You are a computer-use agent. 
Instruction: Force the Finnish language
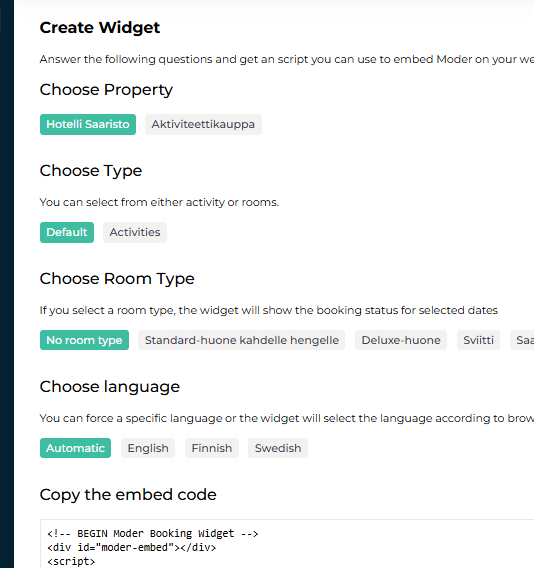(212, 448)
